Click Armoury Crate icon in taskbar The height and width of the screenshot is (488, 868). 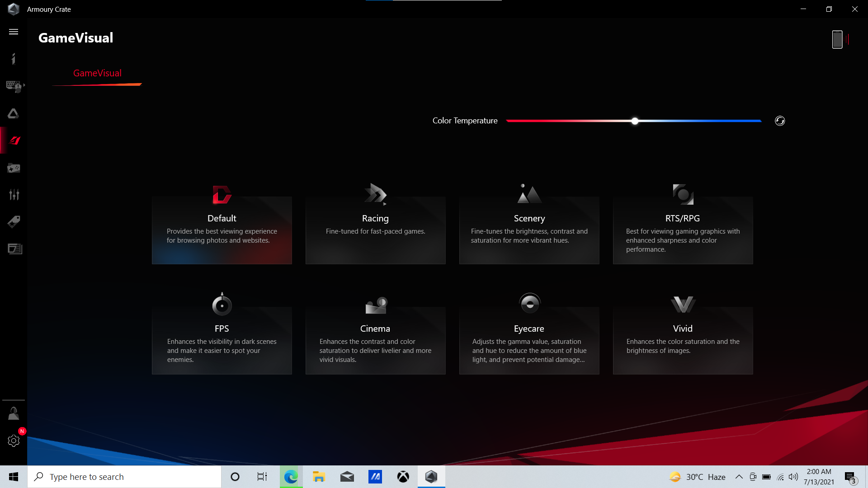[x=431, y=477]
